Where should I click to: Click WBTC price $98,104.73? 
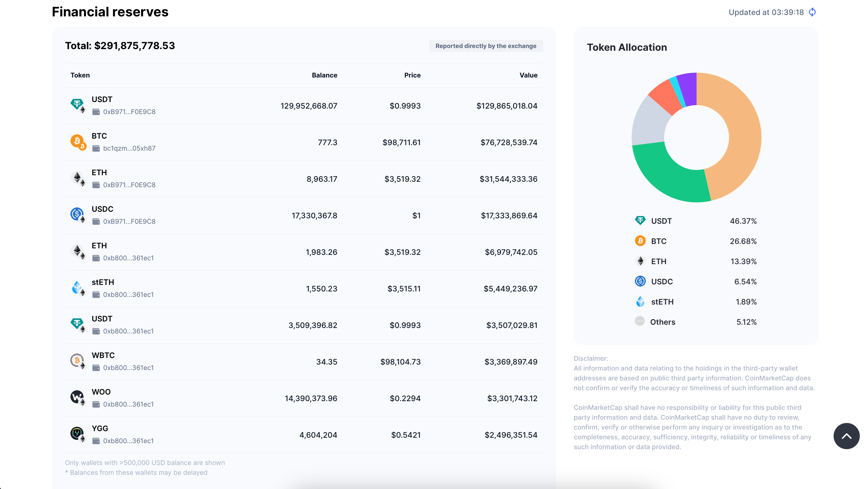[401, 362]
